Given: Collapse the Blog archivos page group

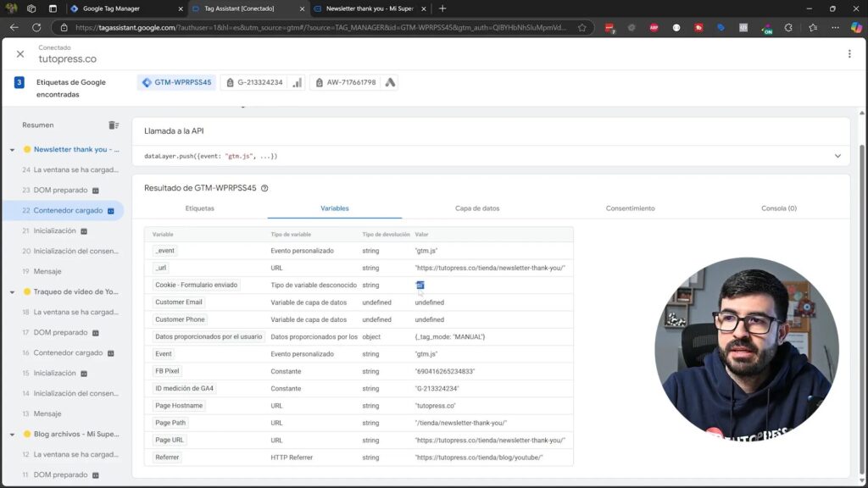Looking at the screenshot, I should (x=12, y=435).
